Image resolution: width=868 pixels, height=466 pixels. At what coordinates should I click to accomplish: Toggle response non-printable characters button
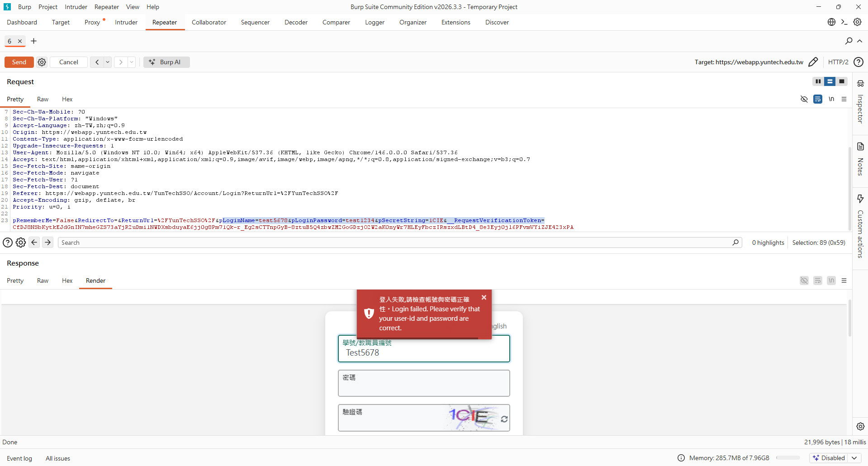[804, 281]
